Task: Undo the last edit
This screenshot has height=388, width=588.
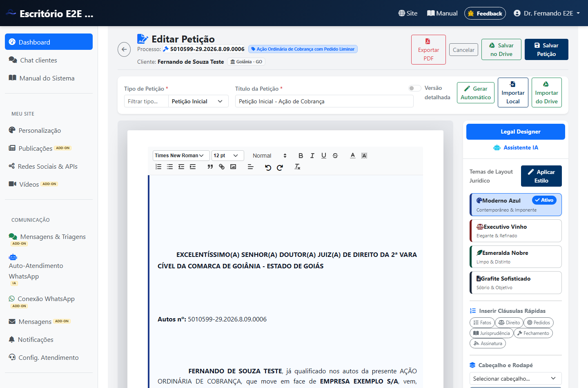Action: pyautogui.click(x=268, y=167)
